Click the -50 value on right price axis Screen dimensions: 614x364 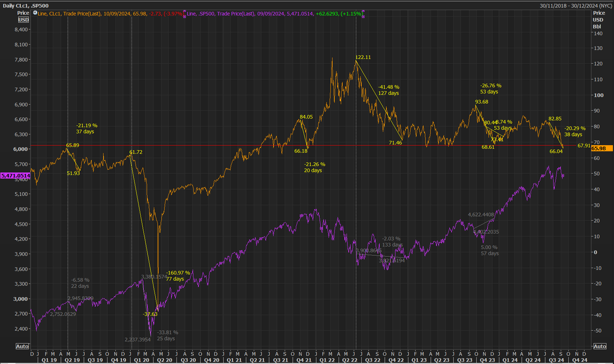pos(597,331)
